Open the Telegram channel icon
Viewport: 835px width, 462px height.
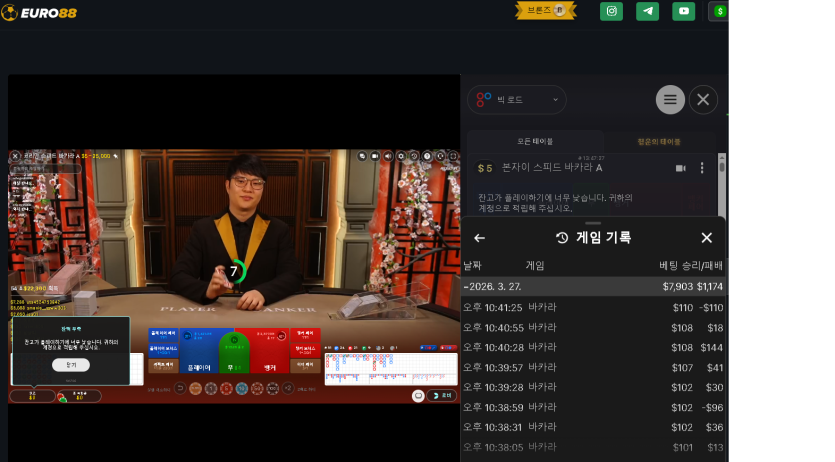point(648,11)
